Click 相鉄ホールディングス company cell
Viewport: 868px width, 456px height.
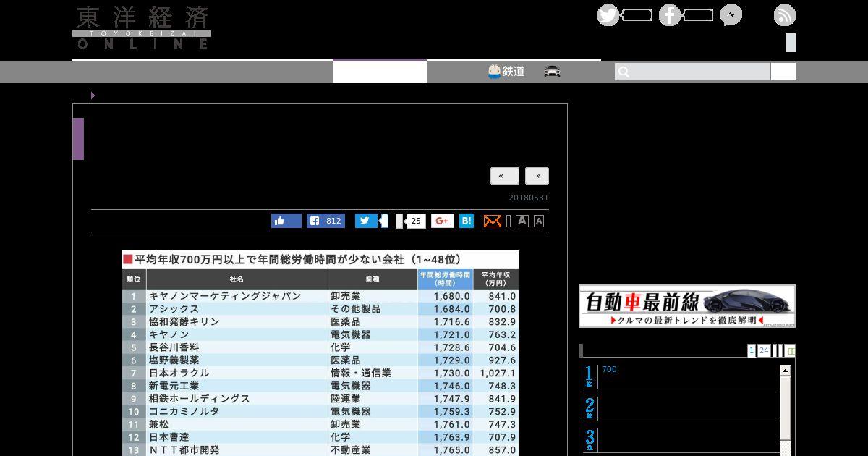tap(199, 399)
